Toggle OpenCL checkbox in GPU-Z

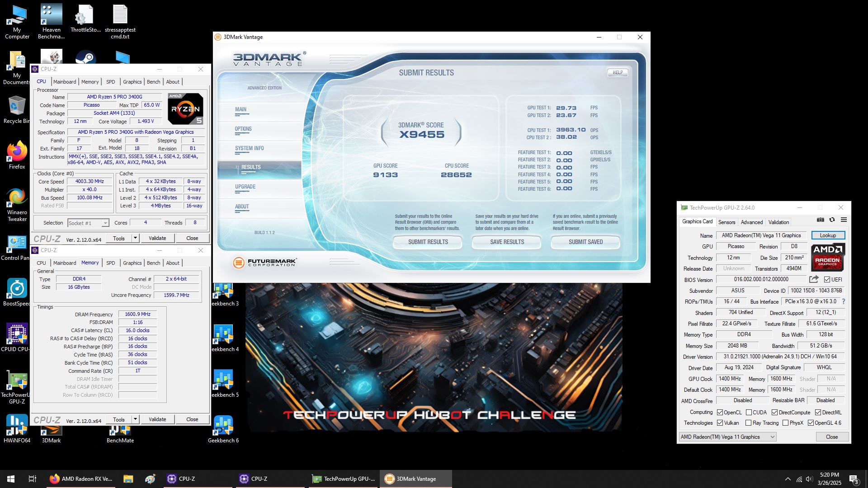(720, 413)
